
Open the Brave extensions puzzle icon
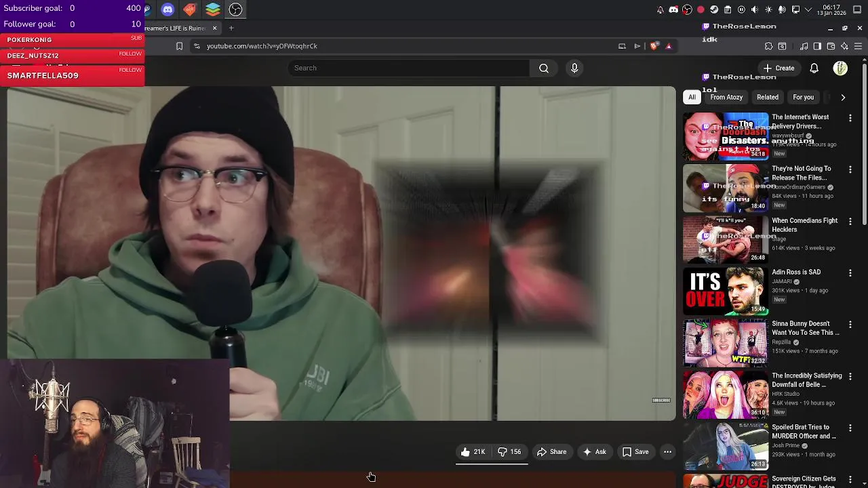coord(768,46)
